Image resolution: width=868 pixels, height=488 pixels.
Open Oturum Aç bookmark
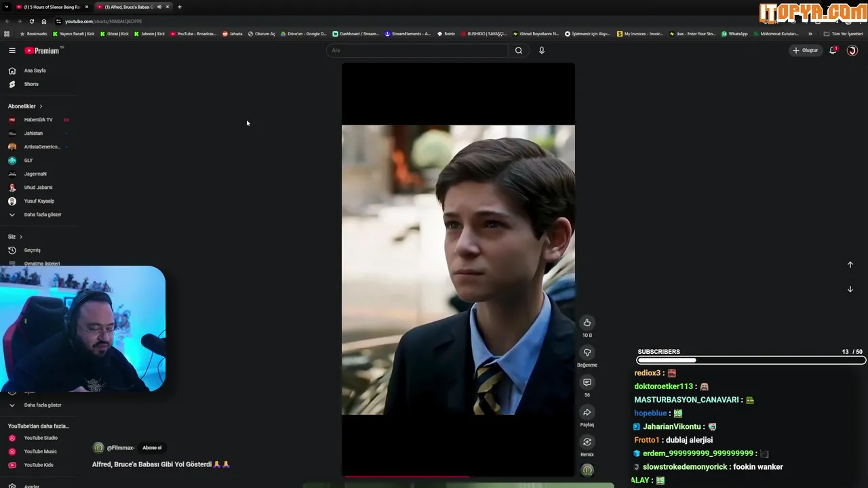pos(262,34)
